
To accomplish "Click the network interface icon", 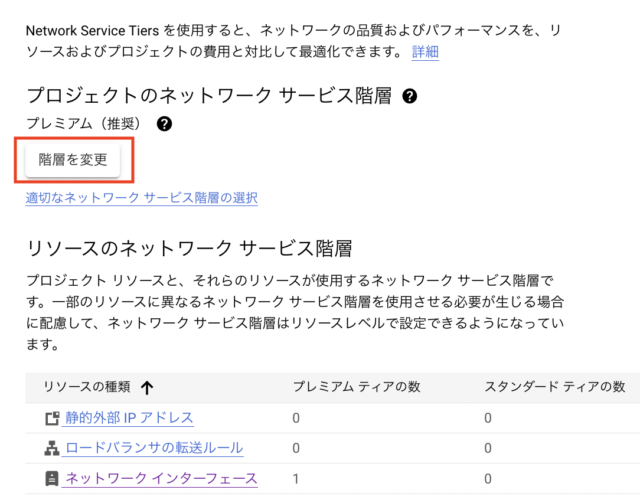I will click(x=52, y=479).
